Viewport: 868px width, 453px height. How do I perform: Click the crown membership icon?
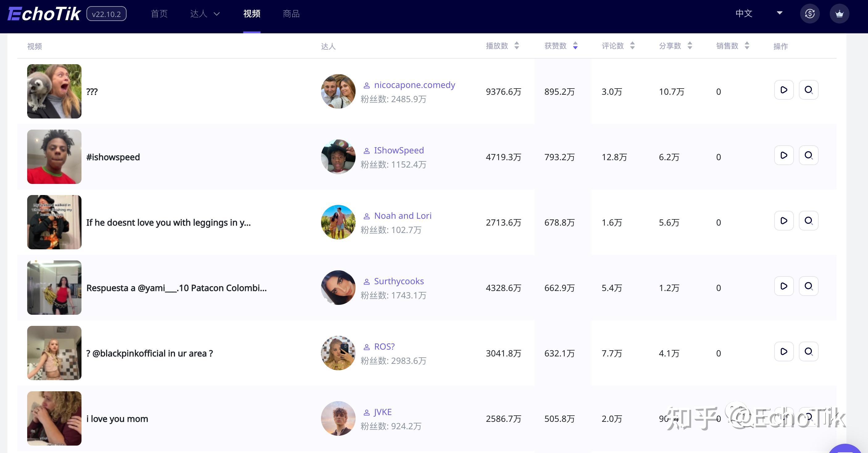(839, 14)
